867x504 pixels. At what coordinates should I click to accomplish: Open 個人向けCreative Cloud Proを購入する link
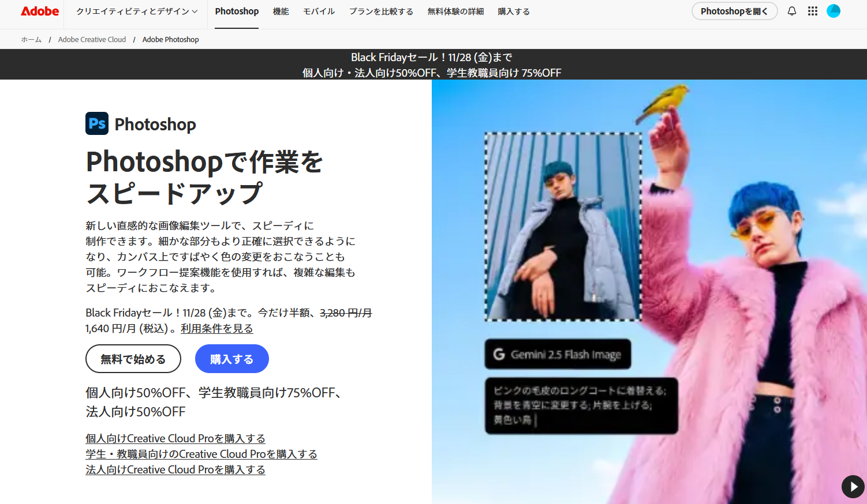tap(175, 439)
